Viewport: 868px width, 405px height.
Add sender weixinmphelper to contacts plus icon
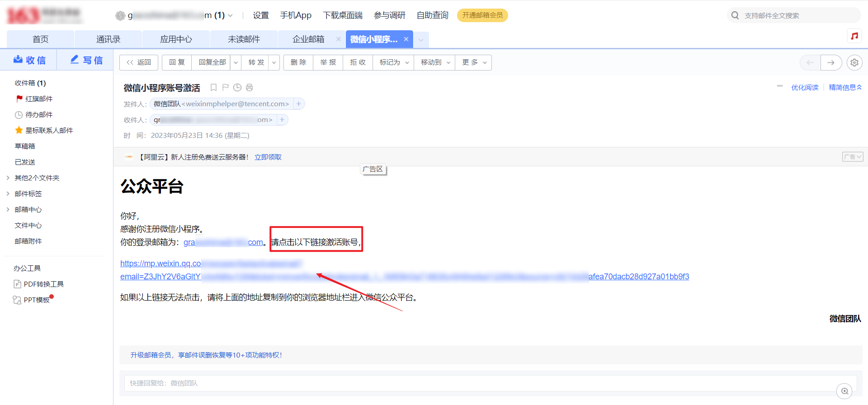pyautogui.click(x=298, y=104)
